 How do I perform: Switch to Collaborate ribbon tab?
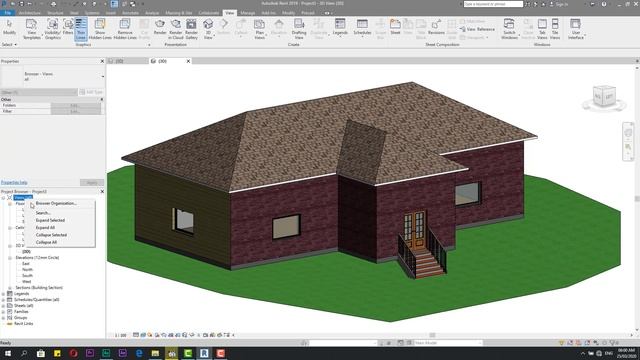tap(209, 13)
